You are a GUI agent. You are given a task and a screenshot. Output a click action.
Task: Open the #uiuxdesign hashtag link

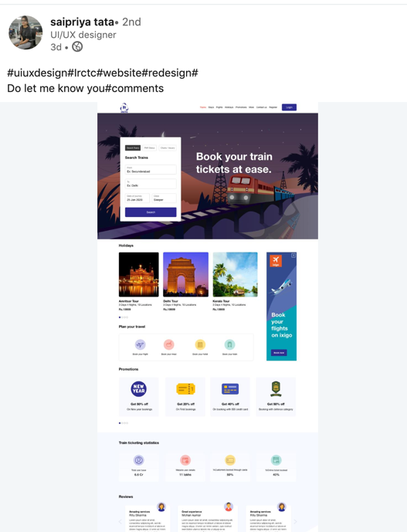[37, 73]
